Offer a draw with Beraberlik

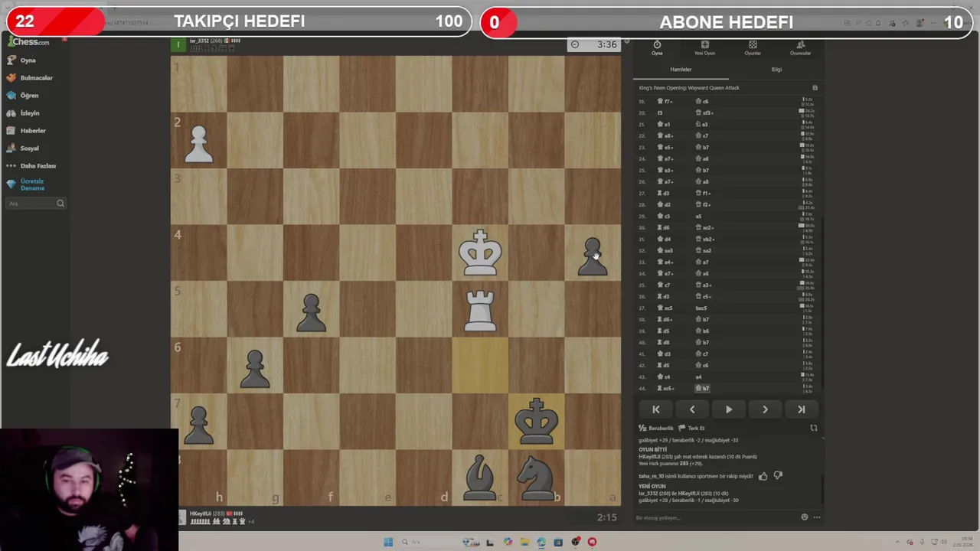[657, 429]
